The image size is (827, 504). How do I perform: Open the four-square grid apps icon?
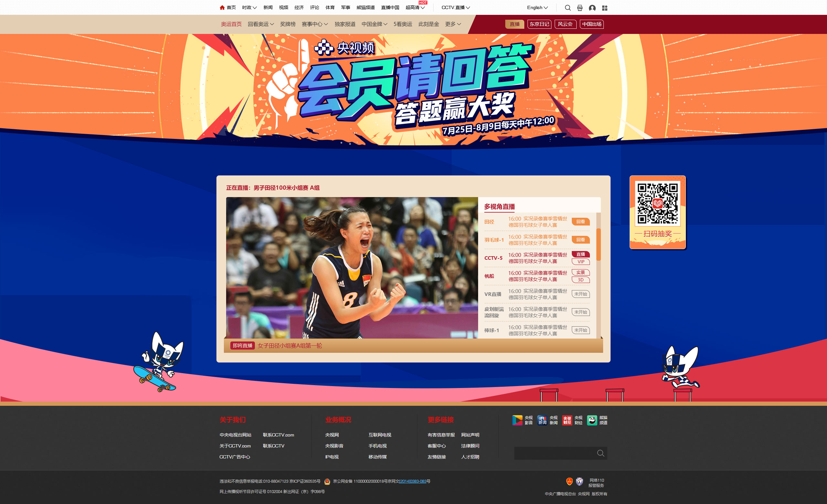604,8
